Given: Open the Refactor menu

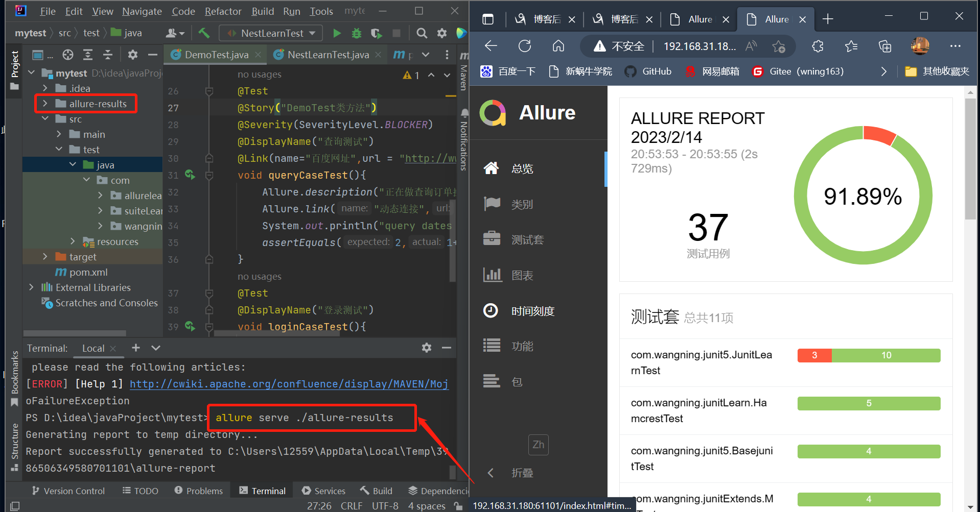Looking at the screenshot, I should click(223, 11).
